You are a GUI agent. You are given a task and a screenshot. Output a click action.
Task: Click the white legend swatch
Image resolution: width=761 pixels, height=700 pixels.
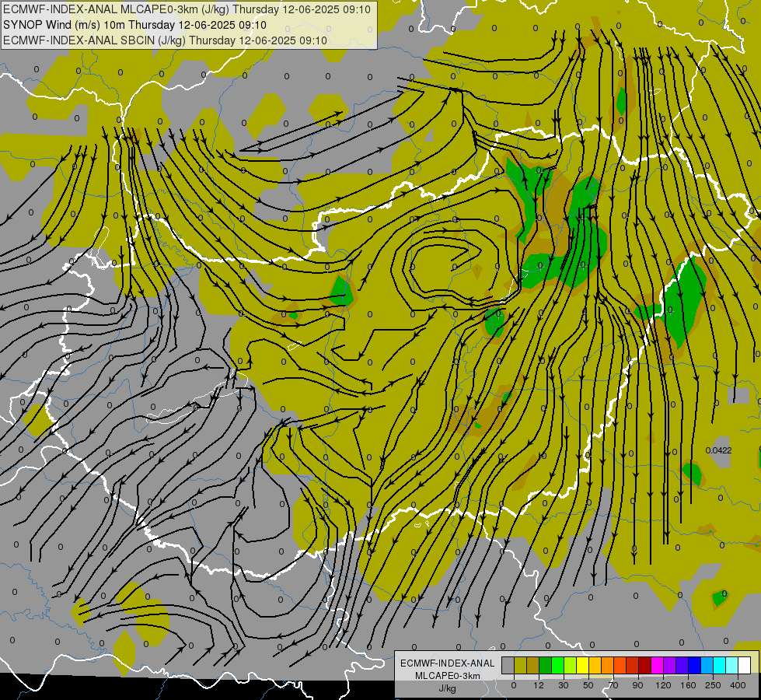(x=745, y=665)
